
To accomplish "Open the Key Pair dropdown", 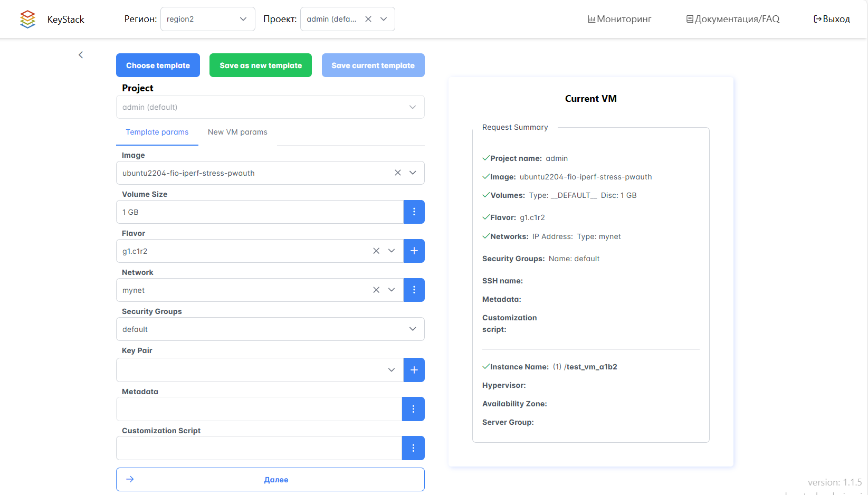I will pyautogui.click(x=391, y=370).
